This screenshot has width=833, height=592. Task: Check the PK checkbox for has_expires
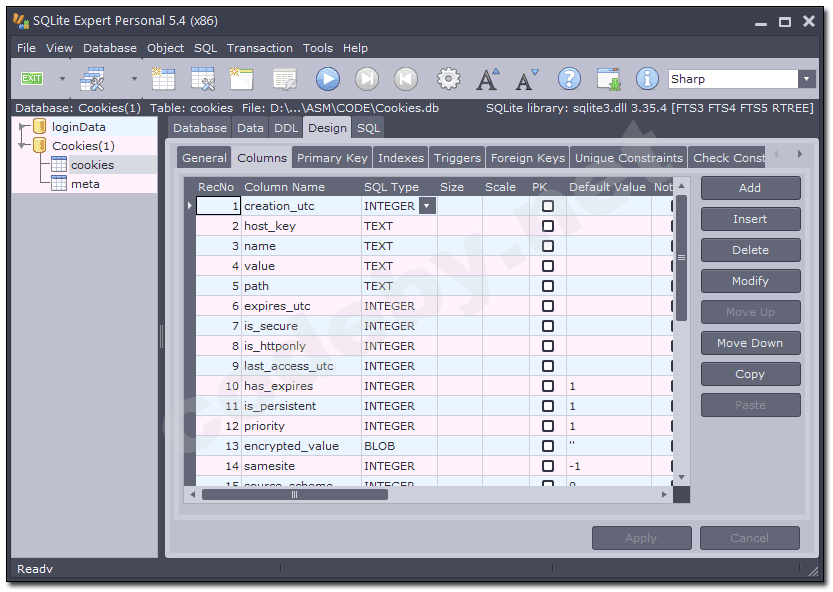click(547, 386)
